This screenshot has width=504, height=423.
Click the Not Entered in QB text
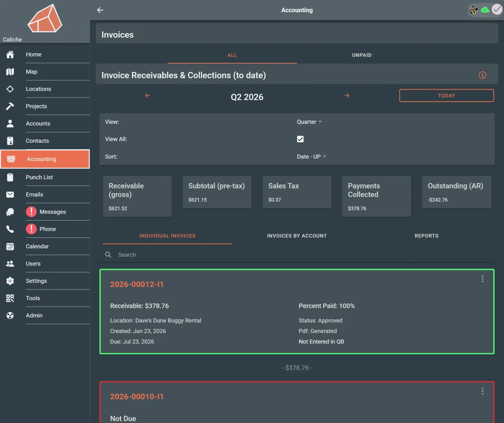(321, 342)
